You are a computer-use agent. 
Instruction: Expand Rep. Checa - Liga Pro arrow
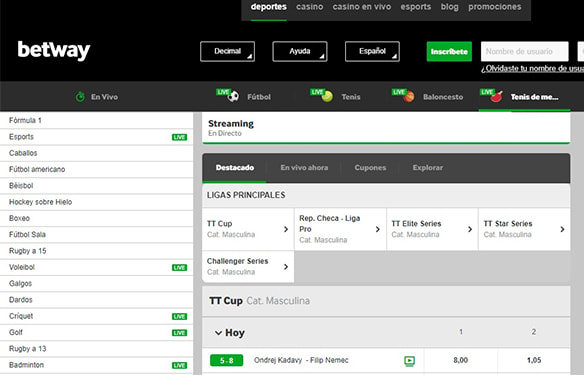click(378, 229)
